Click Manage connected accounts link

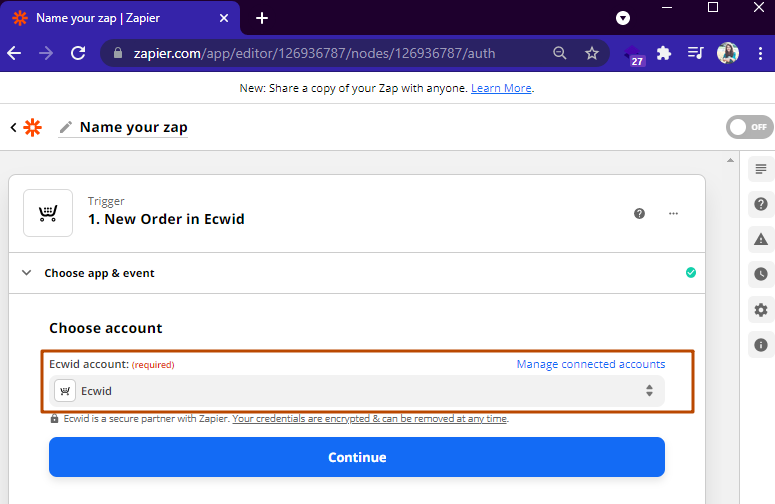pos(591,364)
